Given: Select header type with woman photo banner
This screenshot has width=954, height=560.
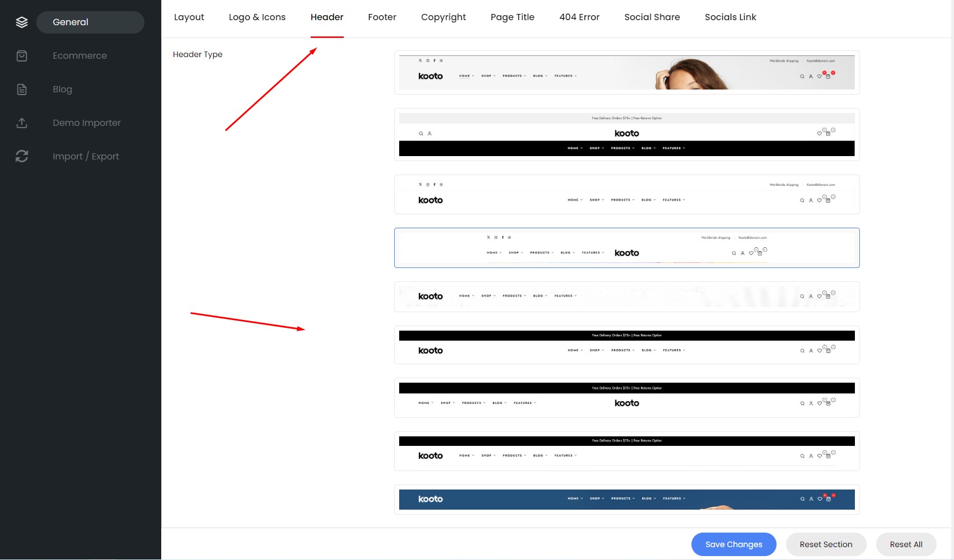Looking at the screenshot, I should [626, 73].
